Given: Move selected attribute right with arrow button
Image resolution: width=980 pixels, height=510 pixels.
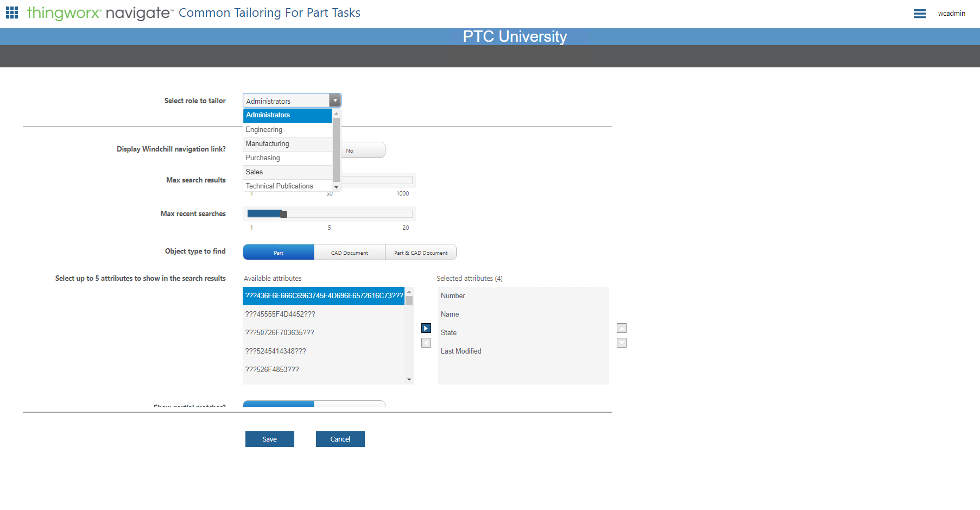Looking at the screenshot, I should [x=426, y=328].
